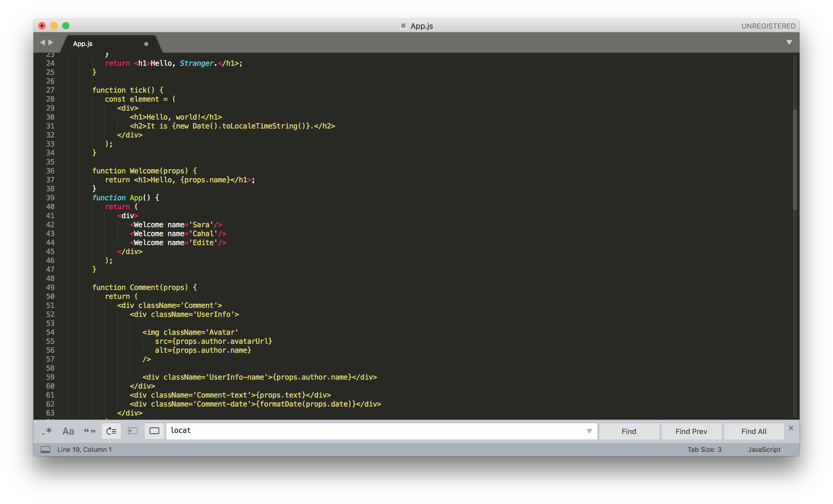The image size is (833, 504).
Task: Click Line 19, Column 1 status
Action: [x=84, y=450]
